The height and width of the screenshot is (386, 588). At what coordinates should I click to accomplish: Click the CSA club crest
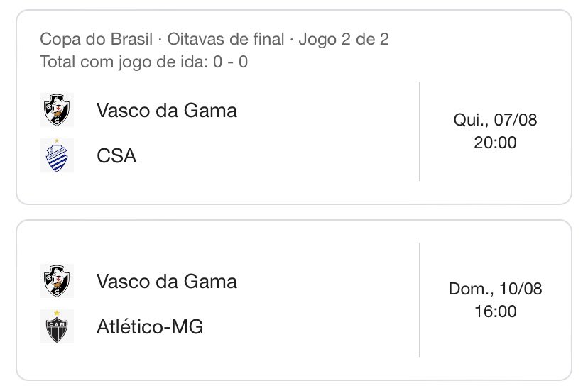click(57, 155)
